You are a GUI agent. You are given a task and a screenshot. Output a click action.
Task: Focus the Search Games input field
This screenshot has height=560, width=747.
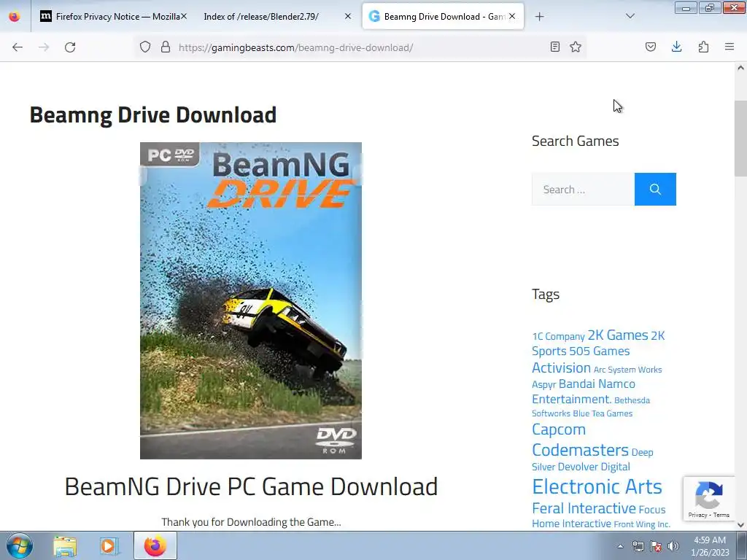click(583, 189)
